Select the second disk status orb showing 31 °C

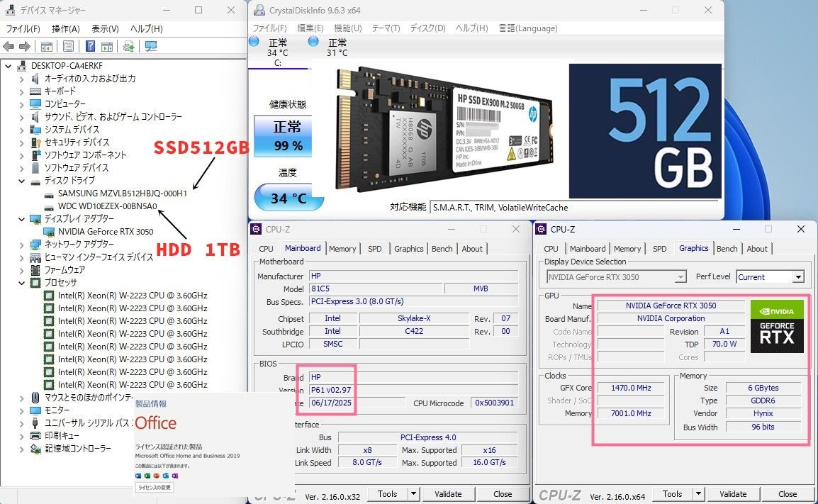tap(313, 42)
